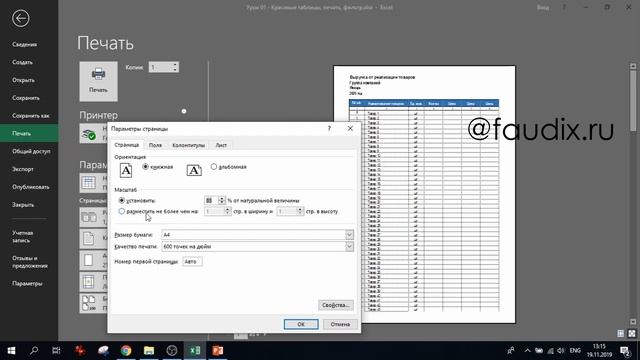Screen dimensions: 640x360
Task: Choose Закрыть in the sidebar
Action: click(x=23, y=205)
